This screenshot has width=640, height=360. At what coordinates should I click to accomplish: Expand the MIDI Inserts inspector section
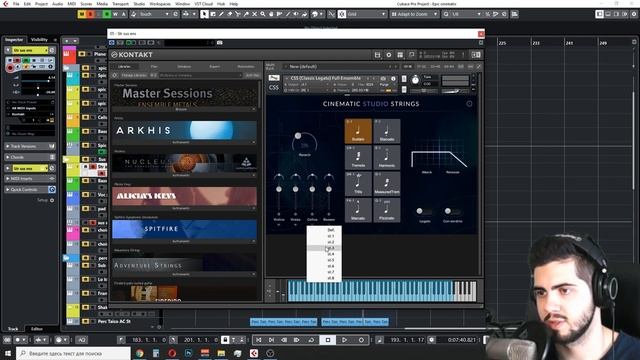coord(30,179)
